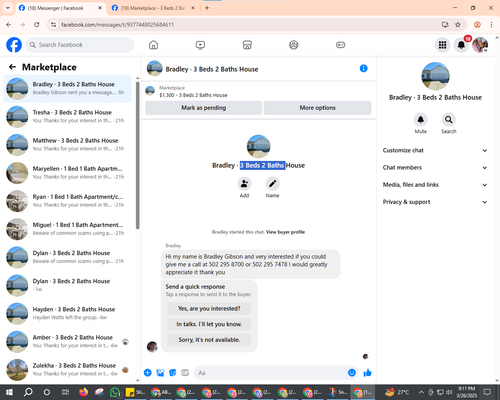The height and width of the screenshot is (400, 500).
Task: Bookmark this page with star icon
Action: coord(458,24)
